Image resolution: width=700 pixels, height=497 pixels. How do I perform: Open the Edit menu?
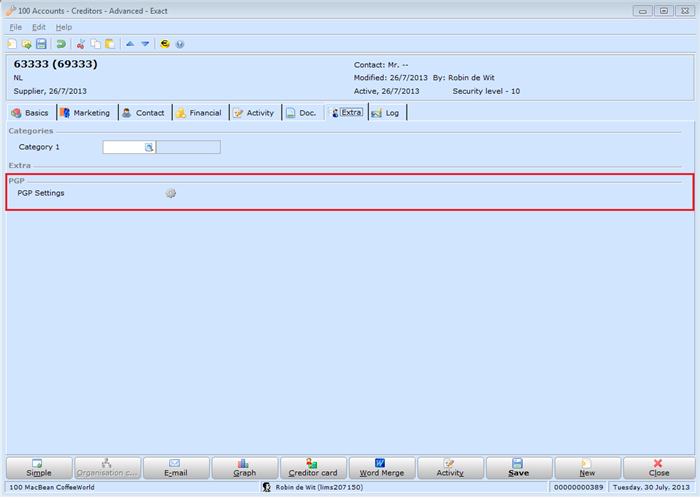tap(39, 27)
